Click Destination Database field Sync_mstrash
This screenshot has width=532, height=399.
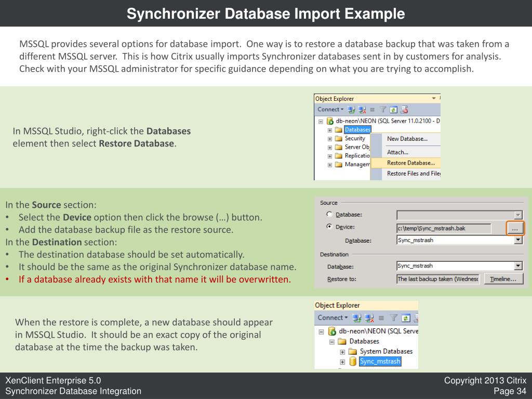click(x=456, y=265)
